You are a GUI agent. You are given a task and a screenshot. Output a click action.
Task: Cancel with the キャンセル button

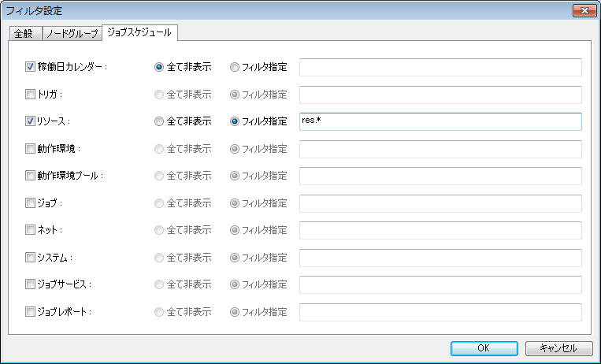(x=558, y=348)
